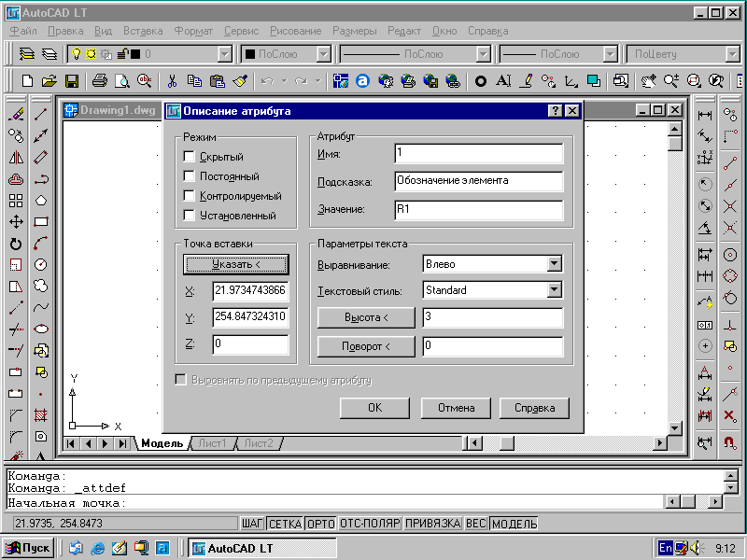The width and height of the screenshot is (747, 560).
Task: Open the Выравнивание dropdown
Action: tap(554, 263)
